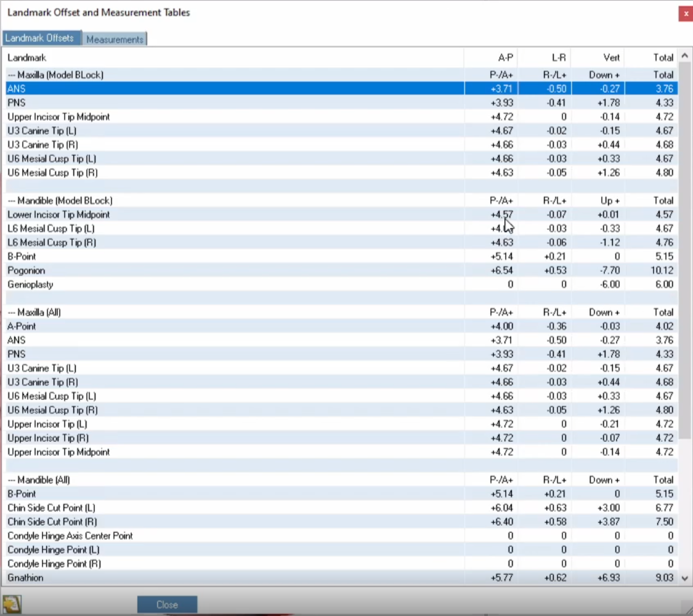The image size is (693, 616).
Task: Switch to the Measurements tab
Action: [115, 39]
